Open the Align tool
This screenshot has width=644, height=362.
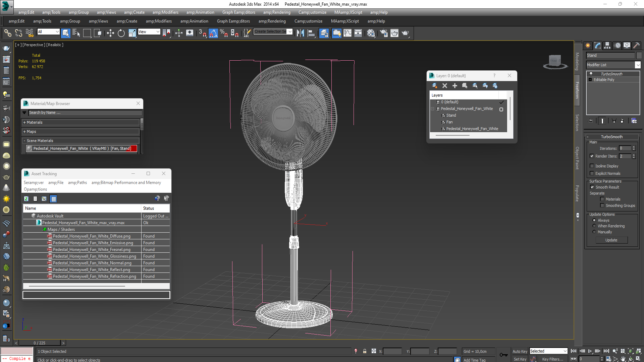312,33
